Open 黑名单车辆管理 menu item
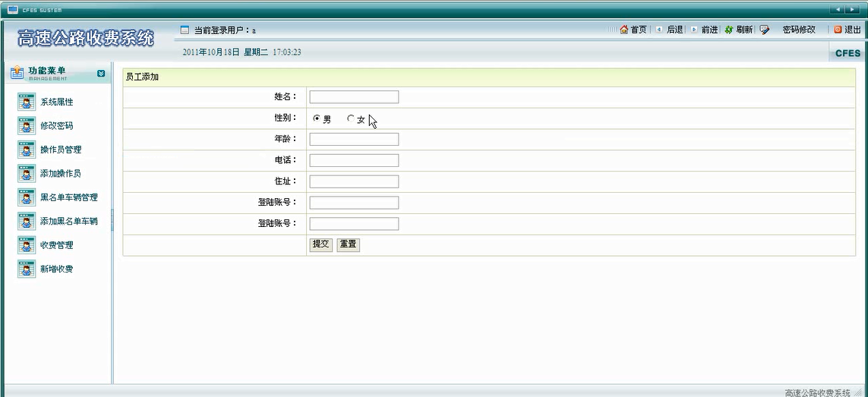Image resolution: width=868 pixels, height=397 pixels. (68, 197)
